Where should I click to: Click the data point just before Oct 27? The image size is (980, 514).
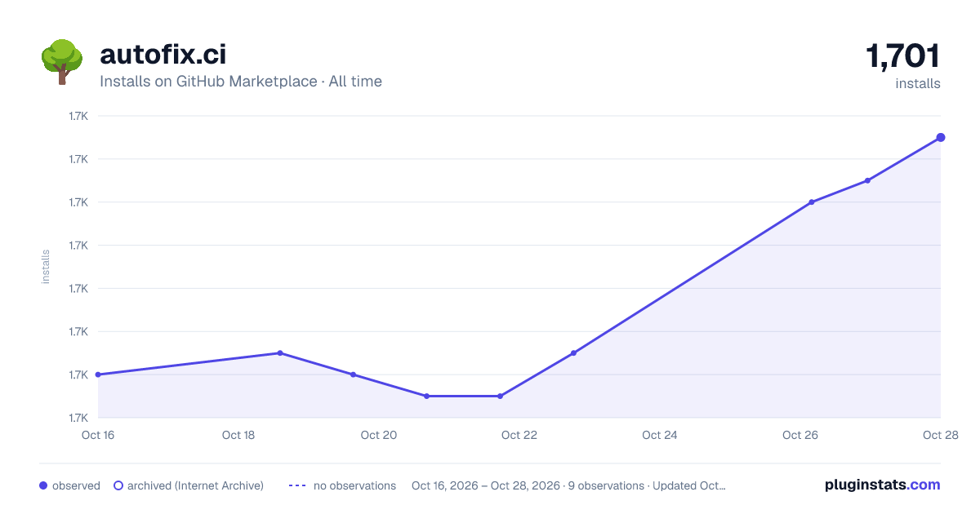867,180
